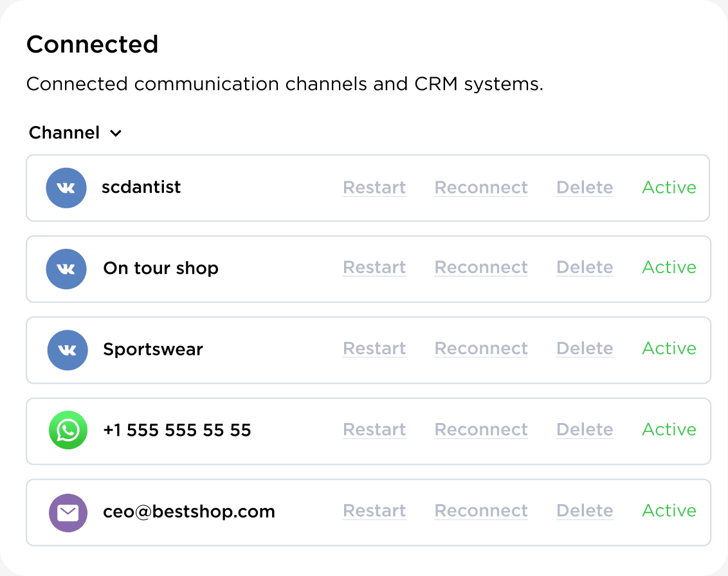
Task: Click the purple email envelope icon
Action: (x=68, y=512)
